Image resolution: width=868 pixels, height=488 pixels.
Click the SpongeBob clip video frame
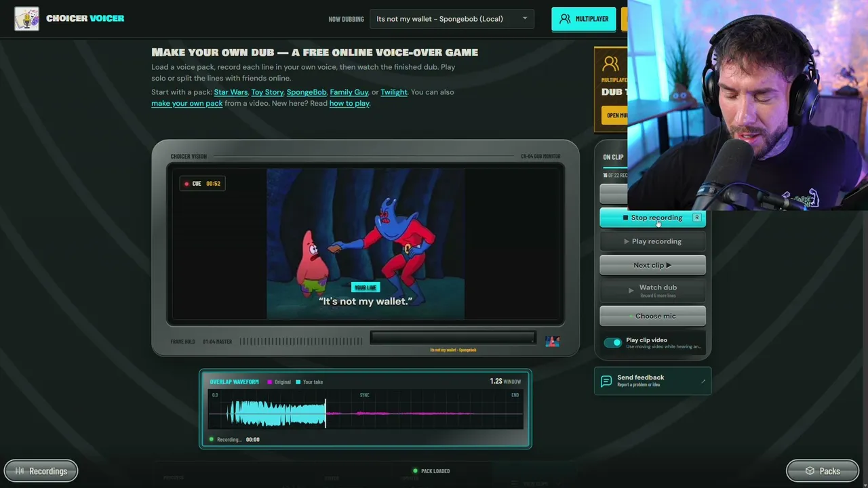[x=366, y=244]
